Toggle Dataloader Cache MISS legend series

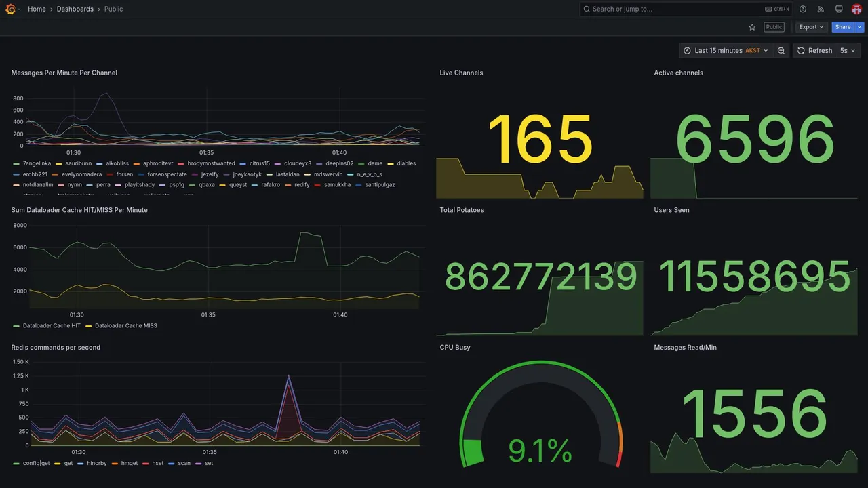point(121,325)
